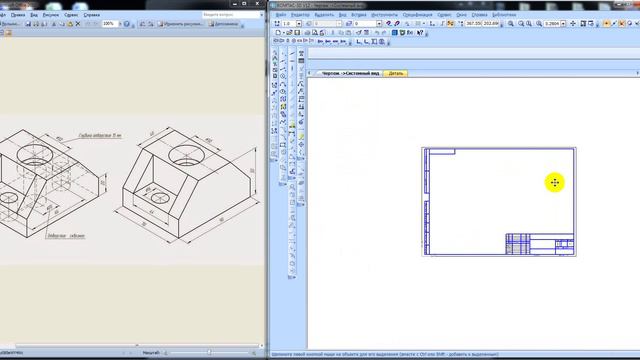Click the Изменить рисунки button

[180, 24]
